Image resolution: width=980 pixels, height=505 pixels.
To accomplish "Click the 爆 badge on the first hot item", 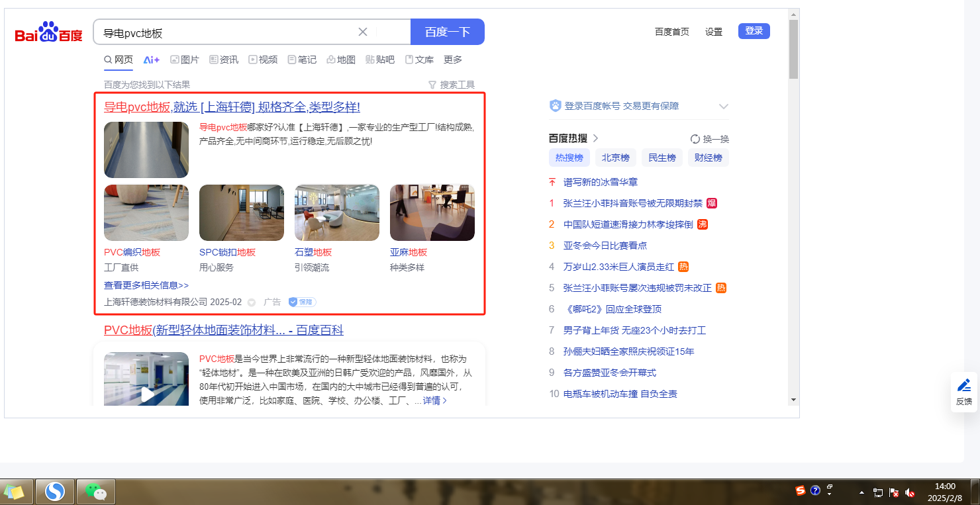I will pyautogui.click(x=712, y=203).
